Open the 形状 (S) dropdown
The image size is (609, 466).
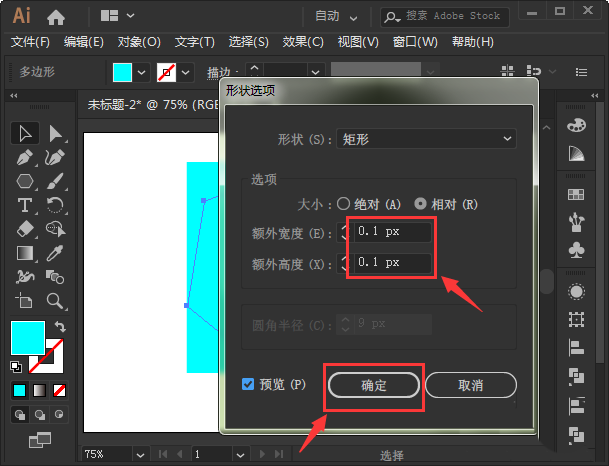426,139
